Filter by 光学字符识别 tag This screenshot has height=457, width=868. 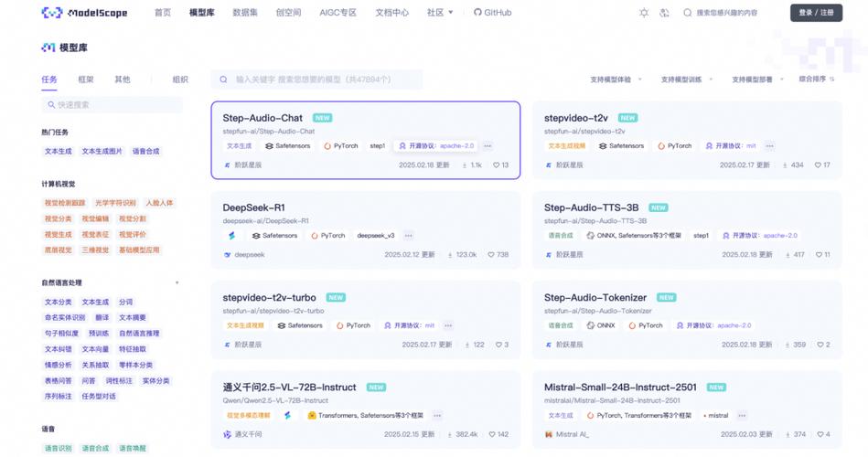[115, 203]
